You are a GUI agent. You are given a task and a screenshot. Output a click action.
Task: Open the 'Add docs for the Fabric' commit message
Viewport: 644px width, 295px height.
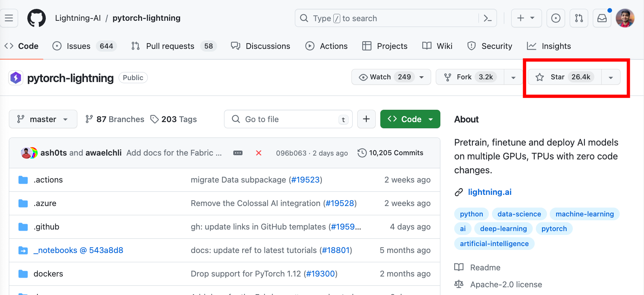click(174, 153)
